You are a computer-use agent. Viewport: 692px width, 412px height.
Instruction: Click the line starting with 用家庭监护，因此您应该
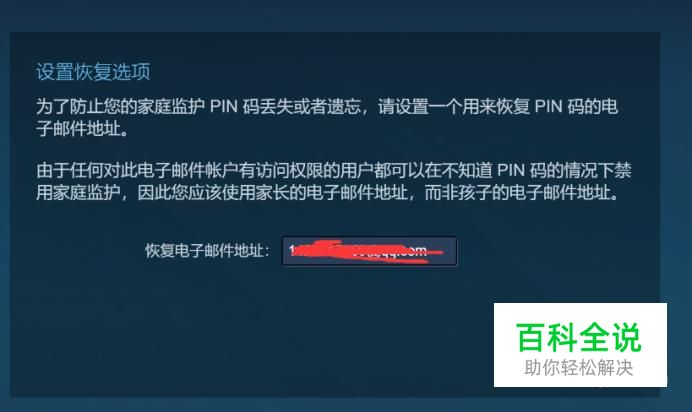click(328, 192)
